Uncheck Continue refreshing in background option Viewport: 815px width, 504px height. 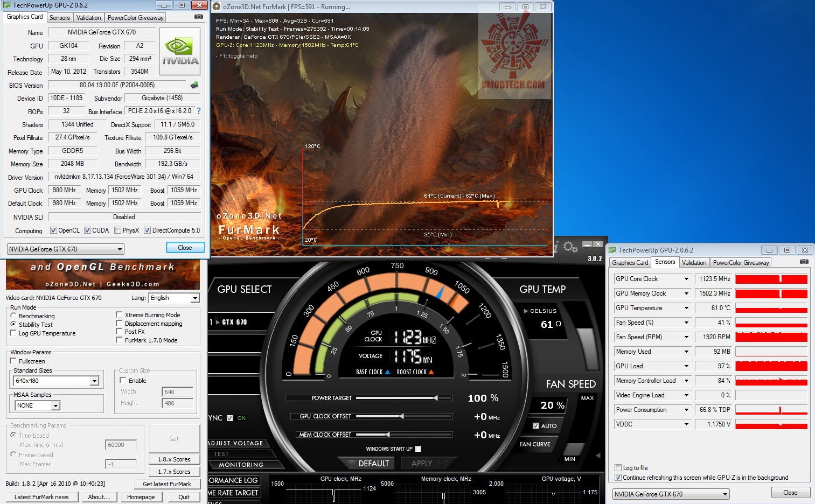618,478
